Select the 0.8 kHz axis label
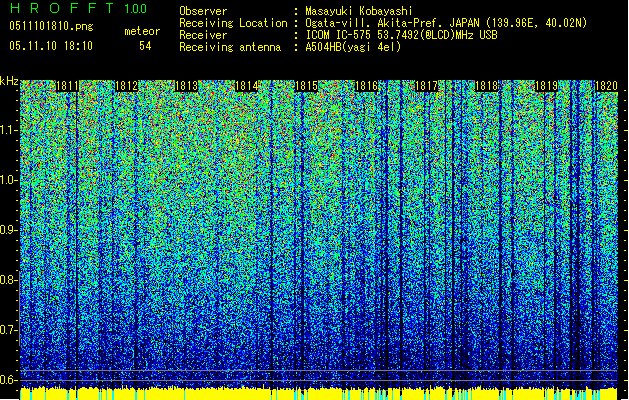Screen dimensions: 629x400 (x=8, y=280)
